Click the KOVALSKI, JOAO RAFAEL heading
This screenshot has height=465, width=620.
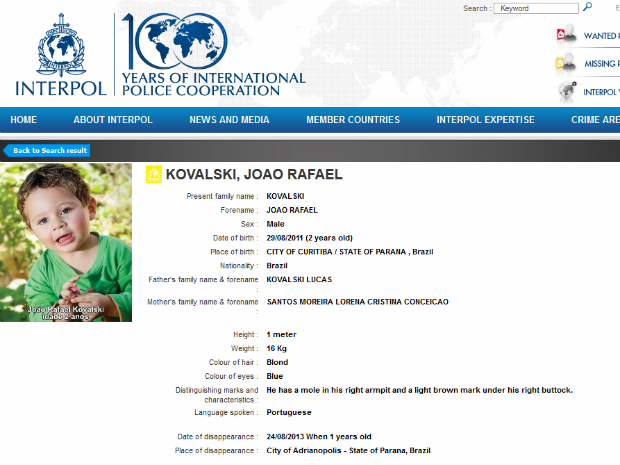[x=253, y=175]
